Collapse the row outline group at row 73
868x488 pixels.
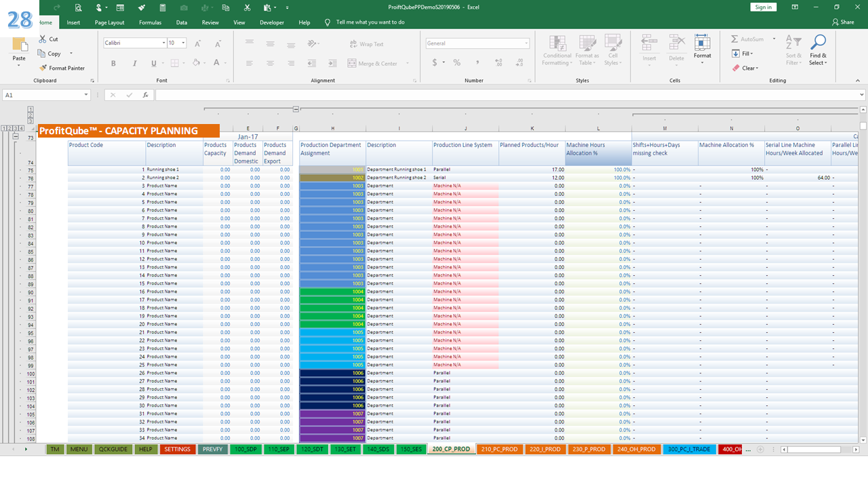tap(15, 137)
